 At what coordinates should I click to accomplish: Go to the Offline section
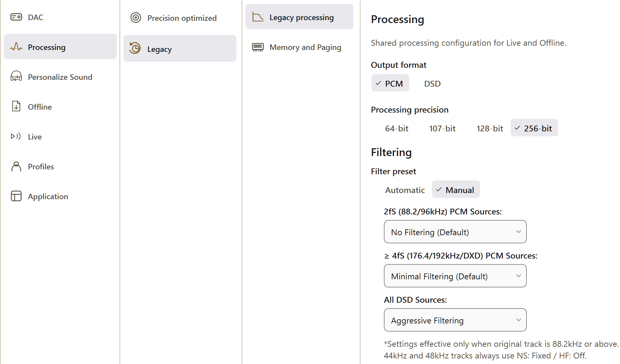pos(60,106)
